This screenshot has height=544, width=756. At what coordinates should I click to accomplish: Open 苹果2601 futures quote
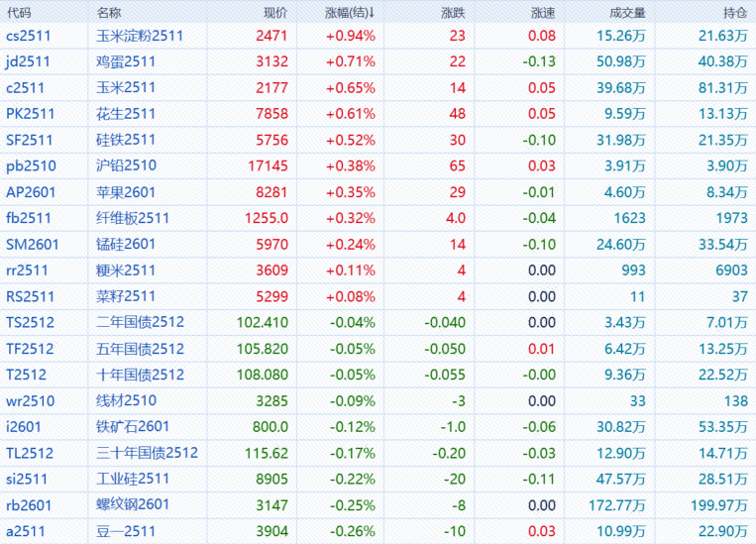click(x=126, y=191)
